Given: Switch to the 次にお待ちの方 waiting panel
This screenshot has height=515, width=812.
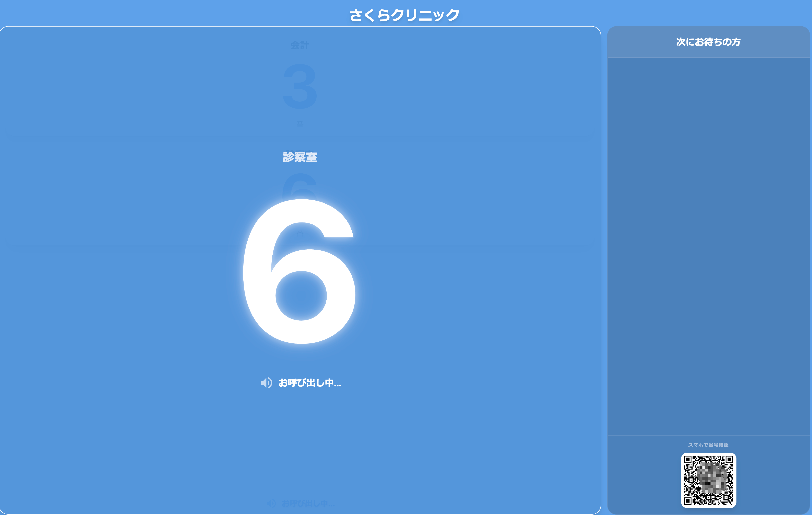Looking at the screenshot, I should click(708, 42).
